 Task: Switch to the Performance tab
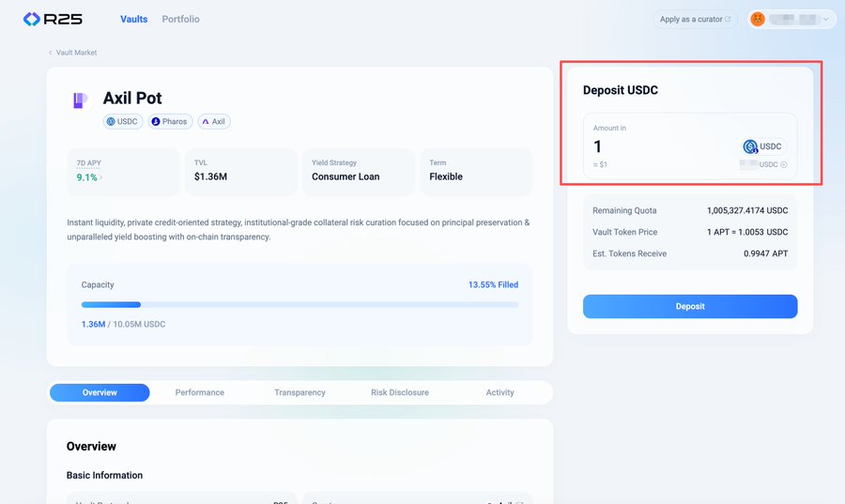click(x=199, y=392)
